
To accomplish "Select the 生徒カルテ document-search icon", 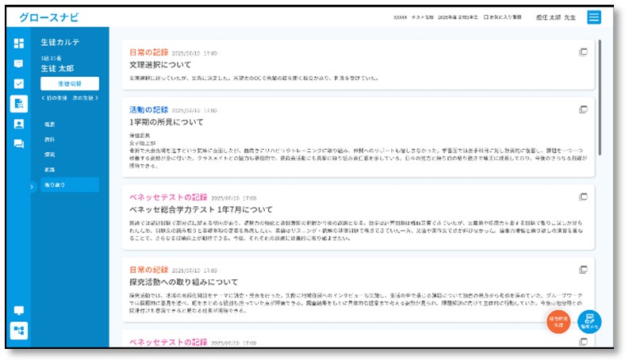I will (19, 103).
